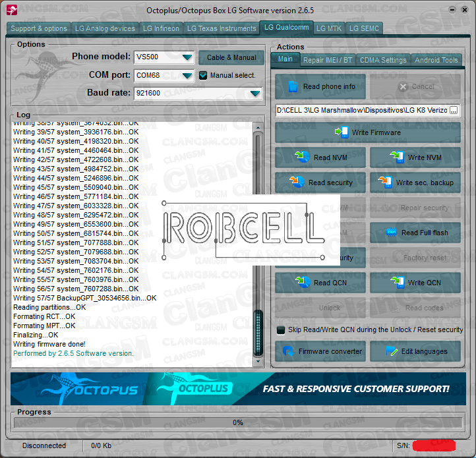The image size is (476, 458).
Task: Open Android Tools tab
Action: coord(436,60)
